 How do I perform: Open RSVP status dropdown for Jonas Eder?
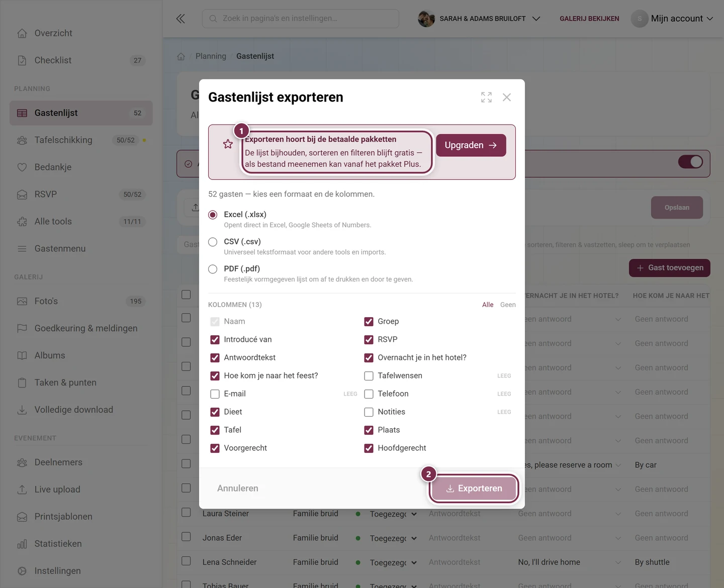pyautogui.click(x=393, y=538)
